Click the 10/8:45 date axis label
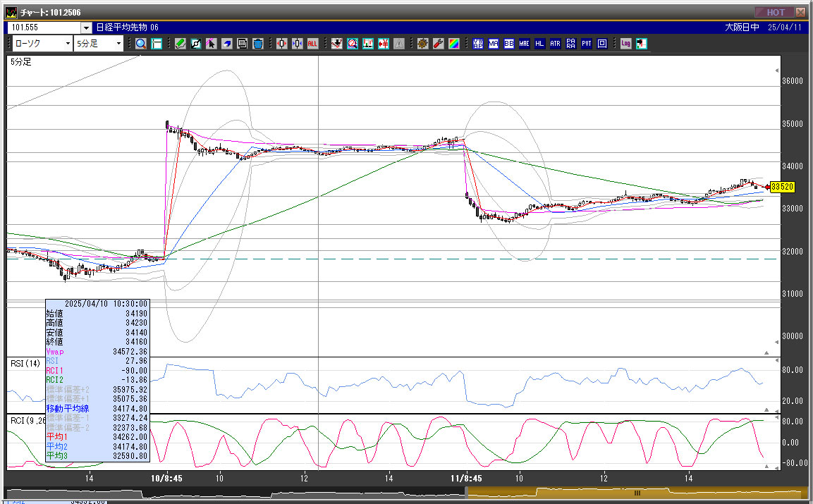The height and width of the screenshot is (504, 813). [166, 478]
